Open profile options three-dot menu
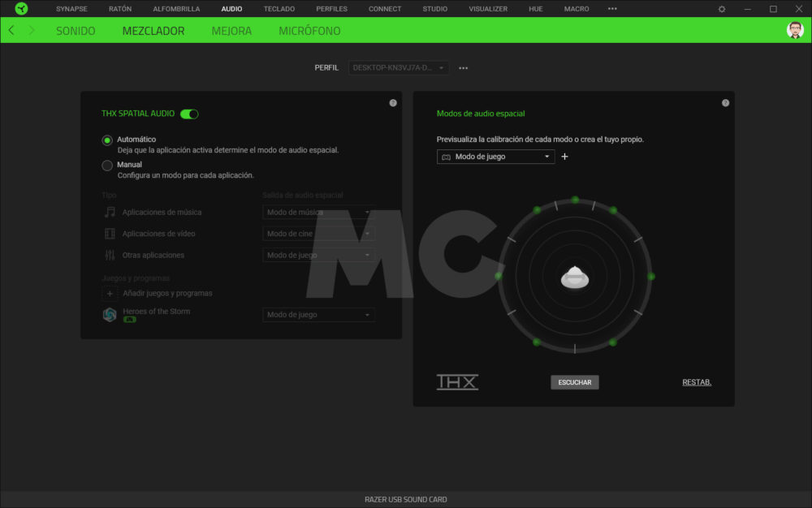Screen dimensions: 812x508 [463, 68]
